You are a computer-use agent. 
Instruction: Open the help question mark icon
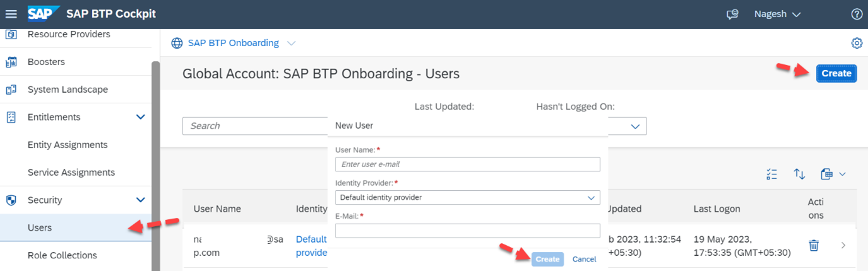[856, 14]
